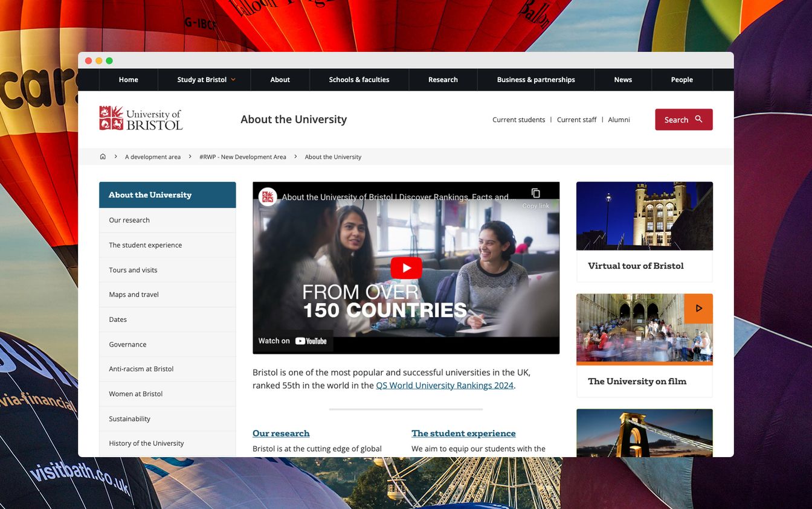
Task: Click 'About the University' breadcrumb text
Action: 333,157
